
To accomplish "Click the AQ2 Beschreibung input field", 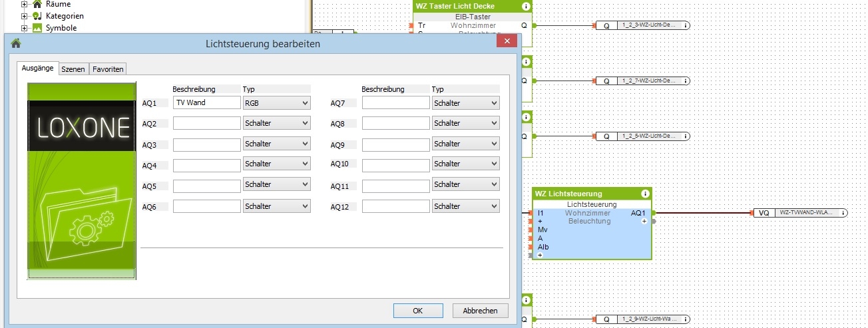I will tap(206, 123).
